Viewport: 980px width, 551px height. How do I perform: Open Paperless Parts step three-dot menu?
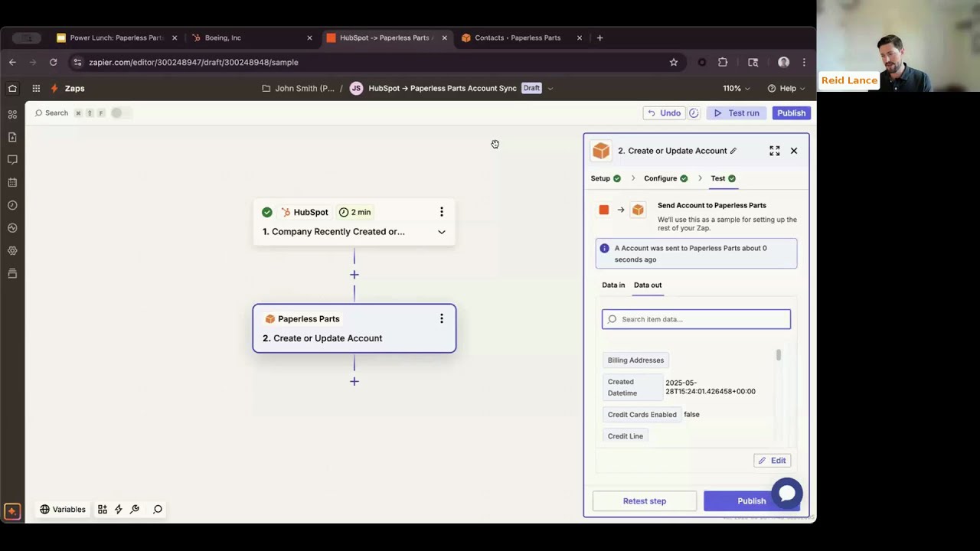click(x=441, y=318)
